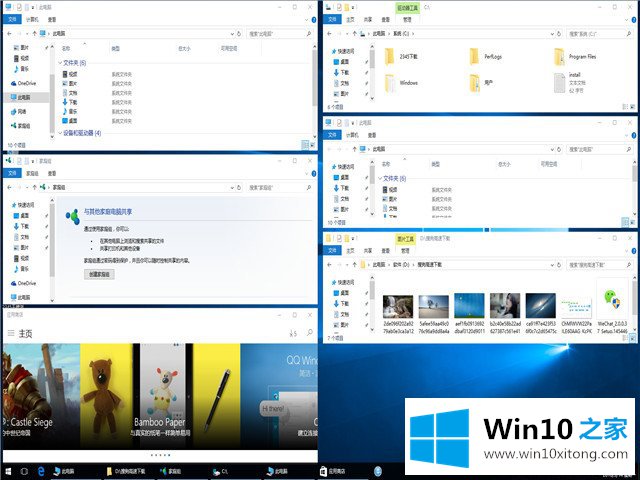Switch left 此电脑 window to large icons view

click(312, 145)
